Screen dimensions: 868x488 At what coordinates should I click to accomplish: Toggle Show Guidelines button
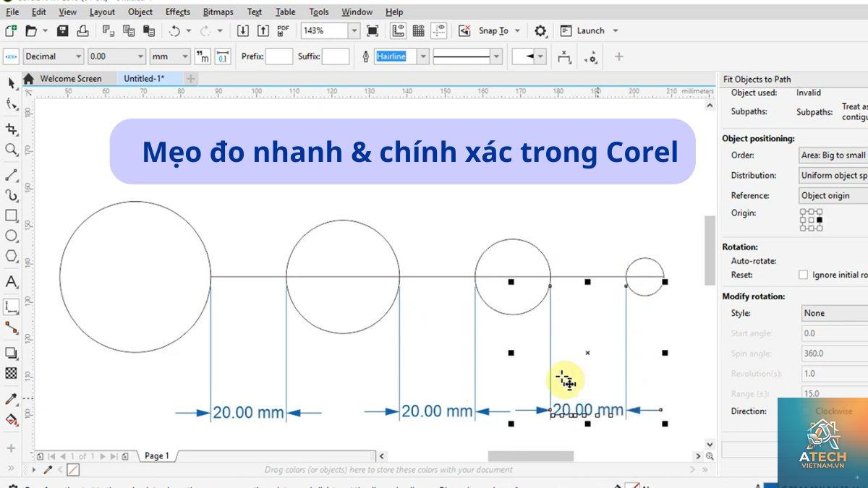[x=439, y=30]
